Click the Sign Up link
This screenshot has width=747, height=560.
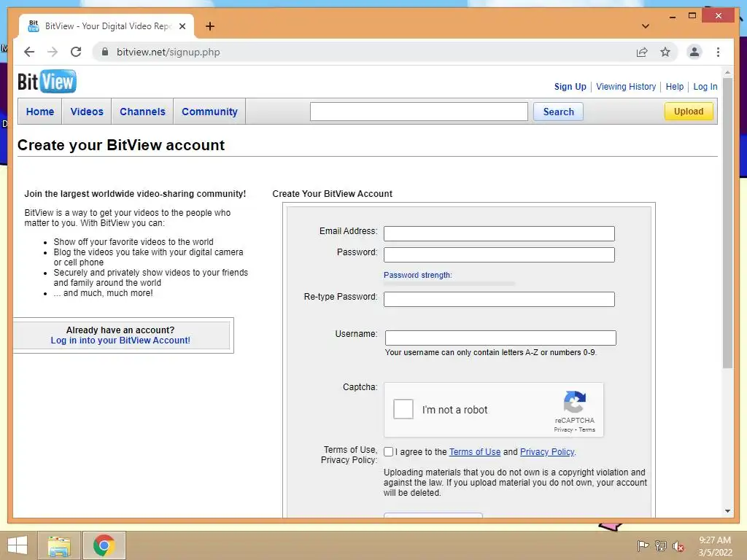pos(570,87)
